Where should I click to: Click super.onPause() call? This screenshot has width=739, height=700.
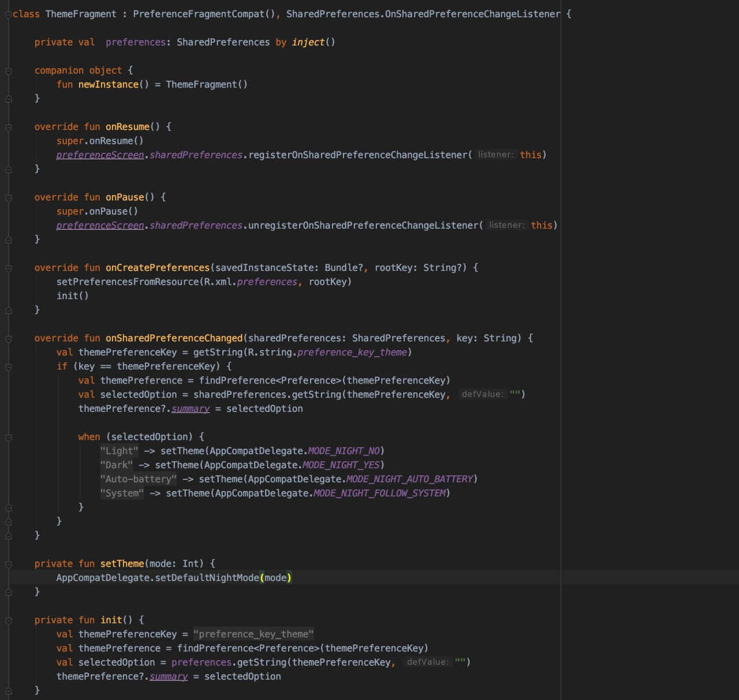[97, 211]
